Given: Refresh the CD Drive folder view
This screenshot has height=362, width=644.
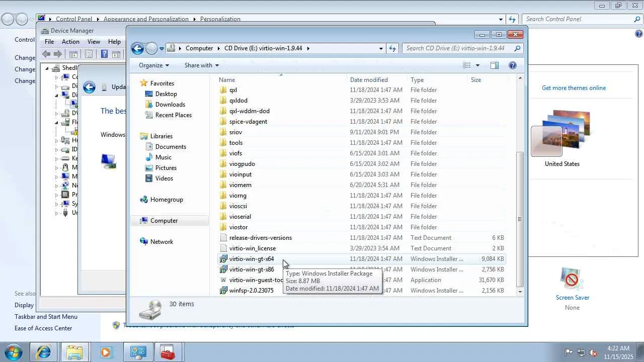Looking at the screenshot, I should pyautogui.click(x=392, y=48).
